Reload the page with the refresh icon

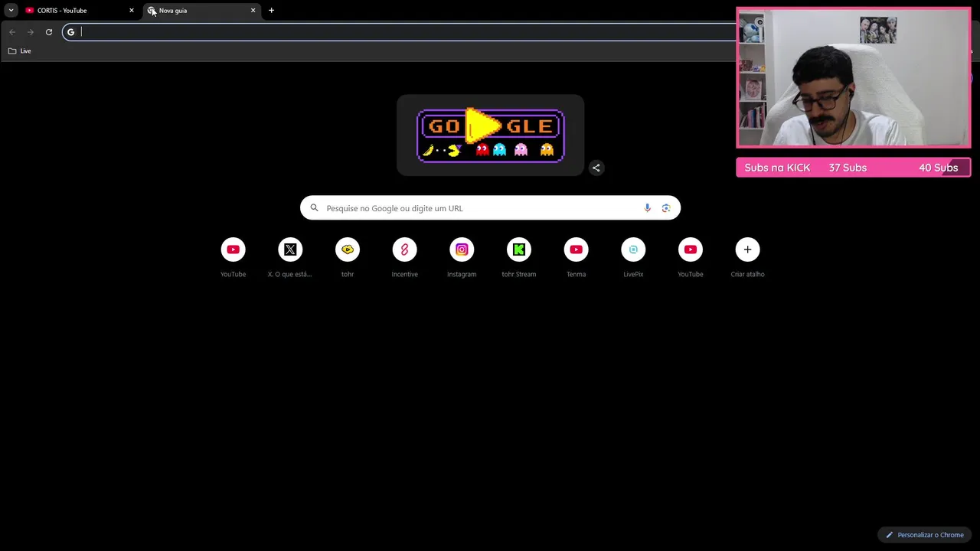pos(49,32)
